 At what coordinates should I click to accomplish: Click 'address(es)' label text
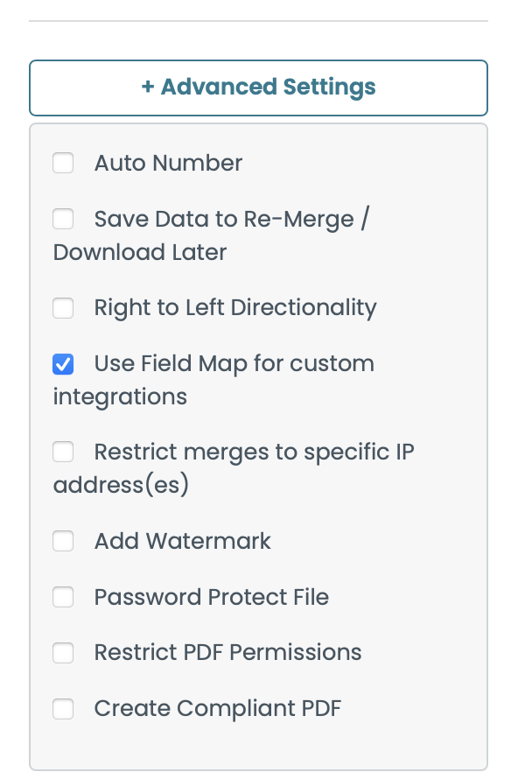121,486
